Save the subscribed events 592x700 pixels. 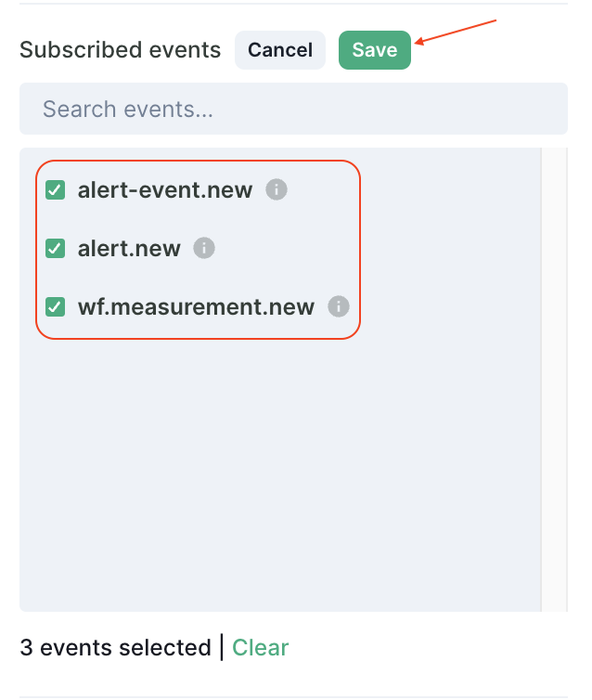pos(374,50)
